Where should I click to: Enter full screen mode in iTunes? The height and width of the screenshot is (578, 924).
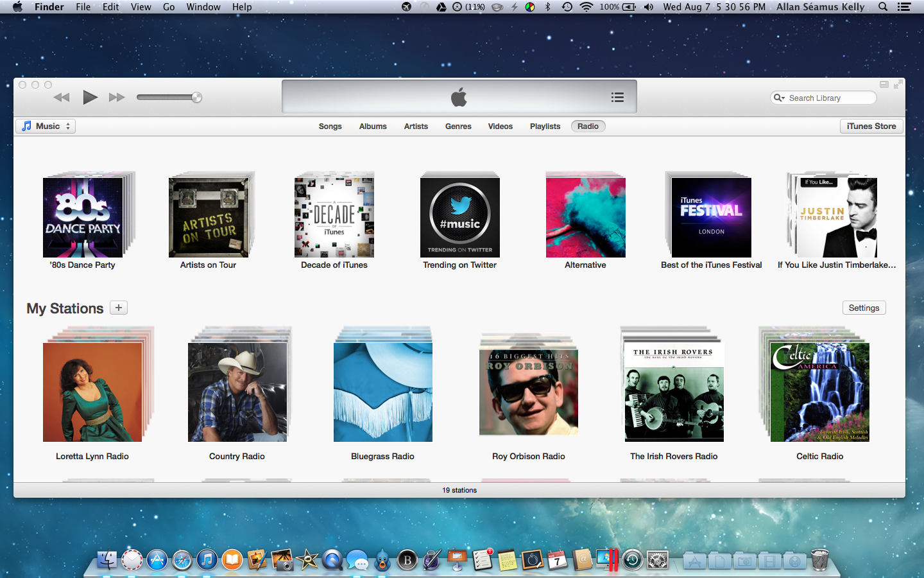point(898,84)
